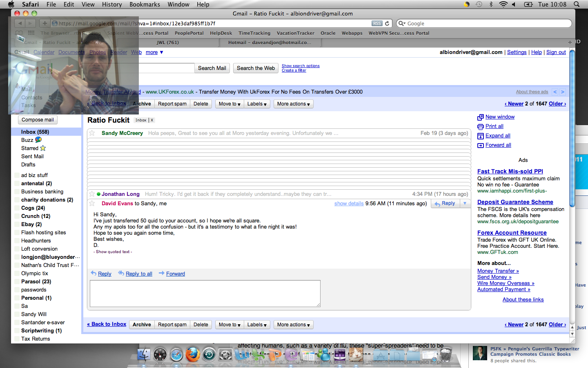
Task: Toggle star on Jonathan Long's message
Action: [x=92, y=194]
